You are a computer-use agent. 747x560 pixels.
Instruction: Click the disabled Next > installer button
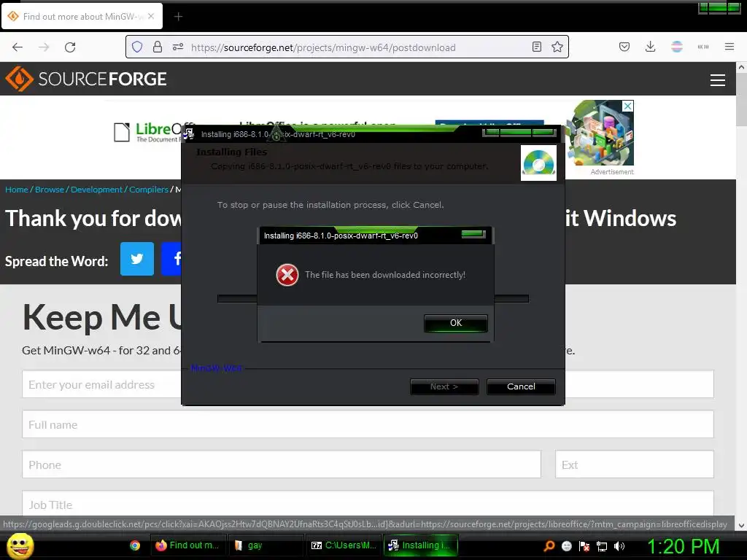click(x=444, y=386)
